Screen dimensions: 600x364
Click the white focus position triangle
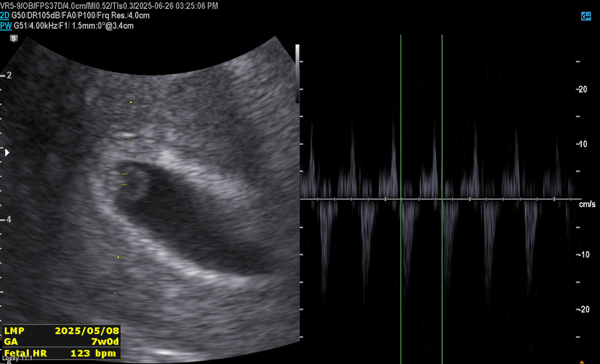pos(7,152)
